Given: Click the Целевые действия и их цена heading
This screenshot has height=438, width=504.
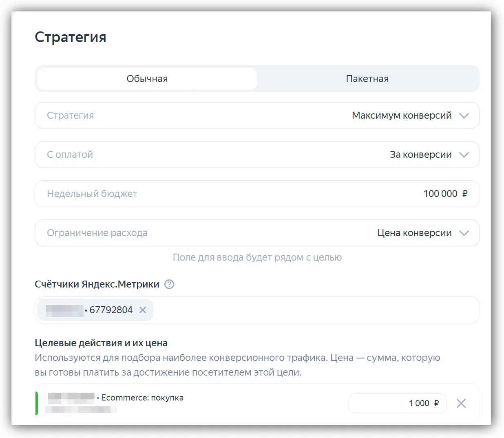Looking at the screenshot, I should [101, 343].
